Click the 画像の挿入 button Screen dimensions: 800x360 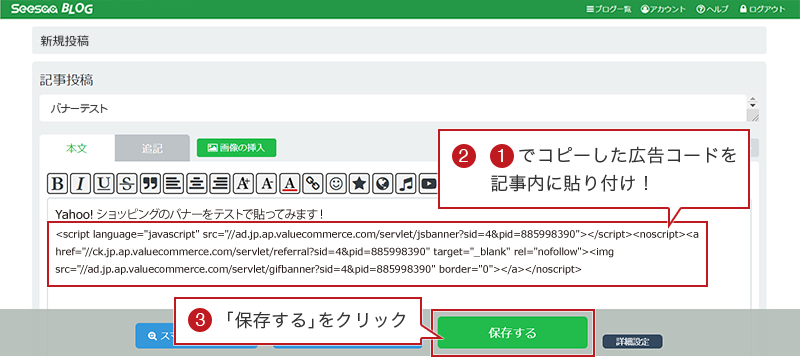[x=237, y=148]
